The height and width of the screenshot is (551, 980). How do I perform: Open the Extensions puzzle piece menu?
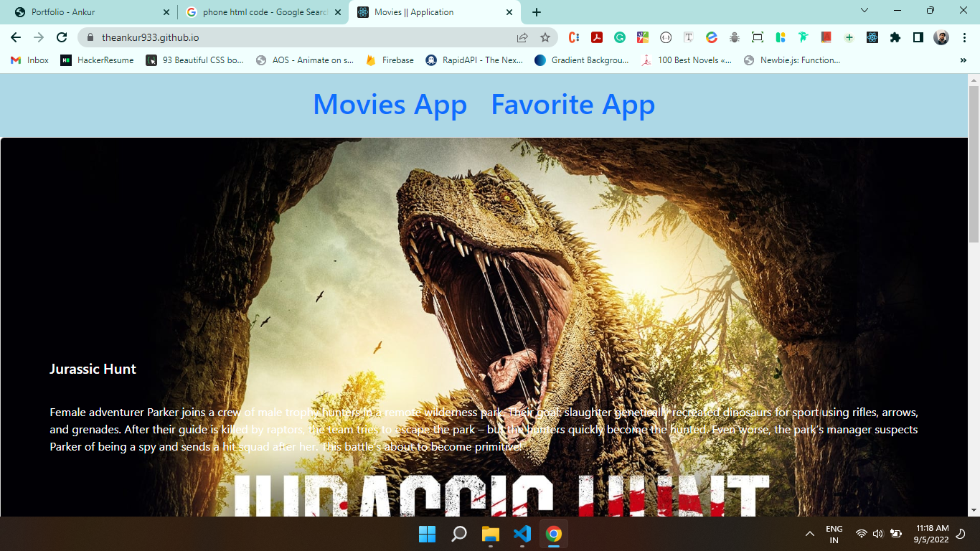point(895,37)
